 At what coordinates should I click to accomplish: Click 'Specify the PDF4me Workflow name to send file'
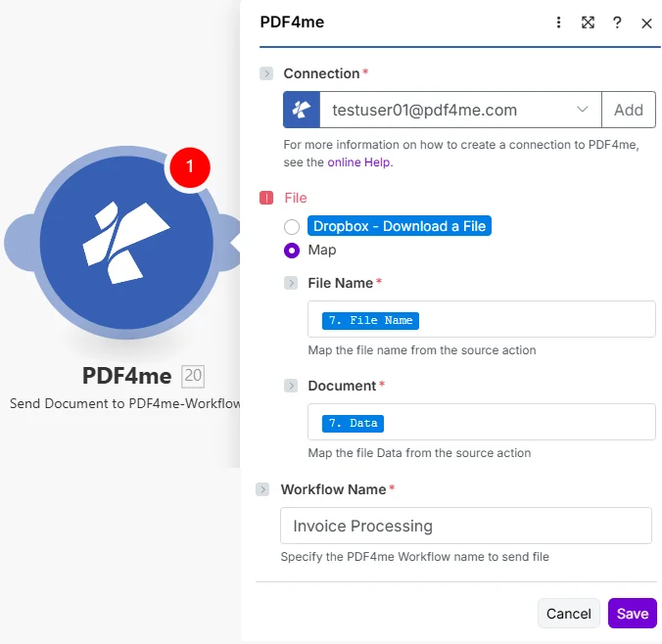click(x=414, y=557)
